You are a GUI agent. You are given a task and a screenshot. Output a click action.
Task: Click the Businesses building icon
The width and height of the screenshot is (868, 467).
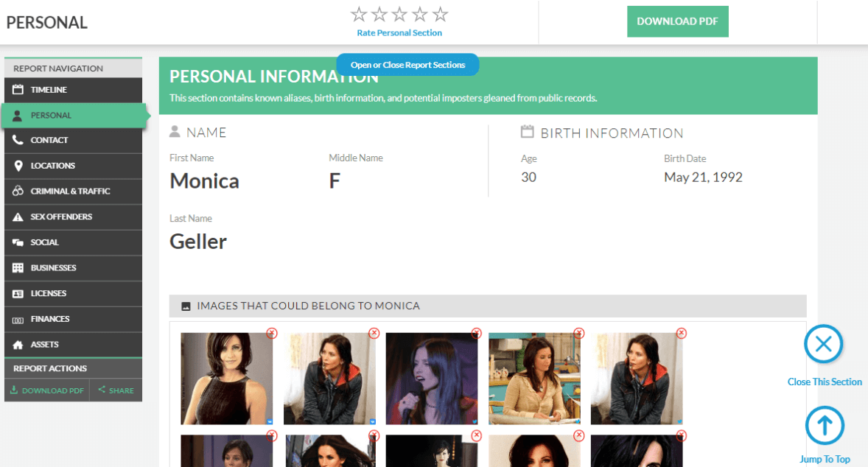click(x=18, y=268)
